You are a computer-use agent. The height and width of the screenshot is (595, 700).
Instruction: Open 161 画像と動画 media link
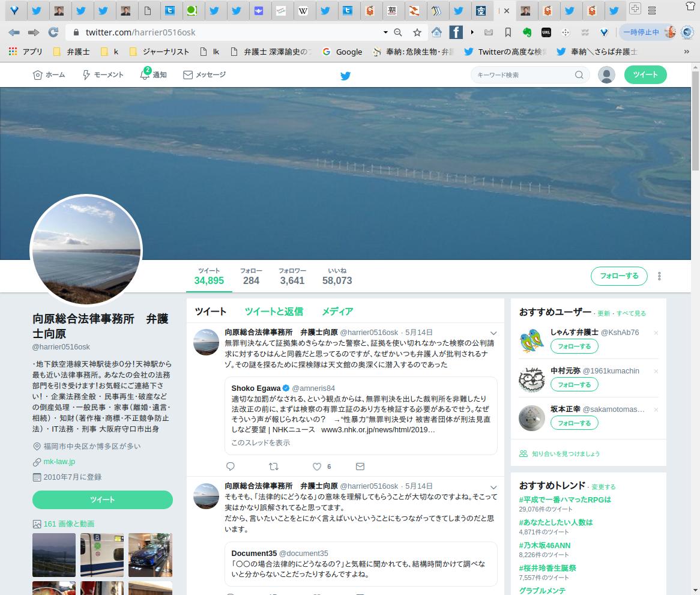click(x=69, y=524)
